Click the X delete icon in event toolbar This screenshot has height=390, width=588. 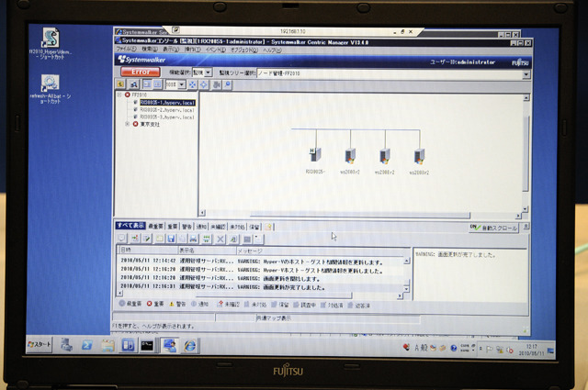(x=220, y=239)
